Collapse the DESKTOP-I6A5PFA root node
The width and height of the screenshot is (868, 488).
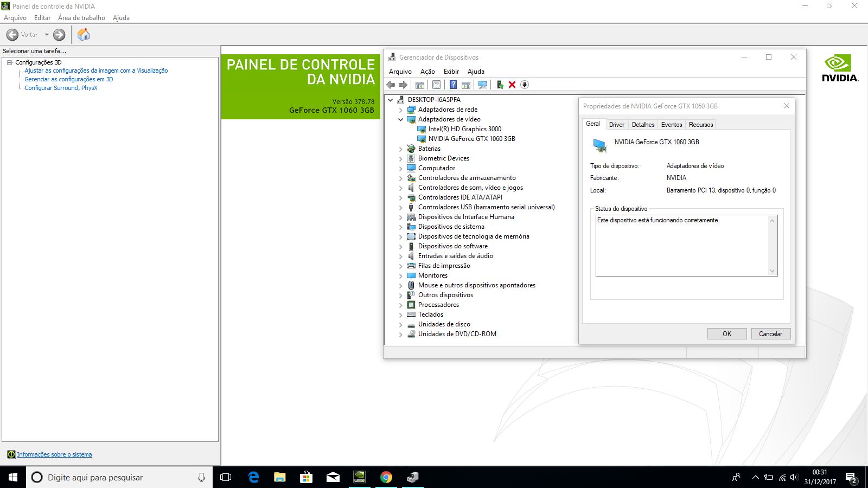coord(390,100)
